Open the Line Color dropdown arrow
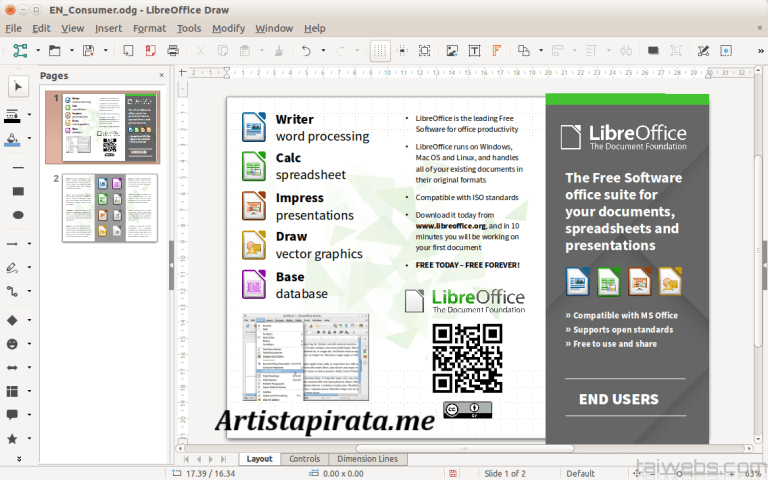The image size is (768, 480). click(29, 115)
